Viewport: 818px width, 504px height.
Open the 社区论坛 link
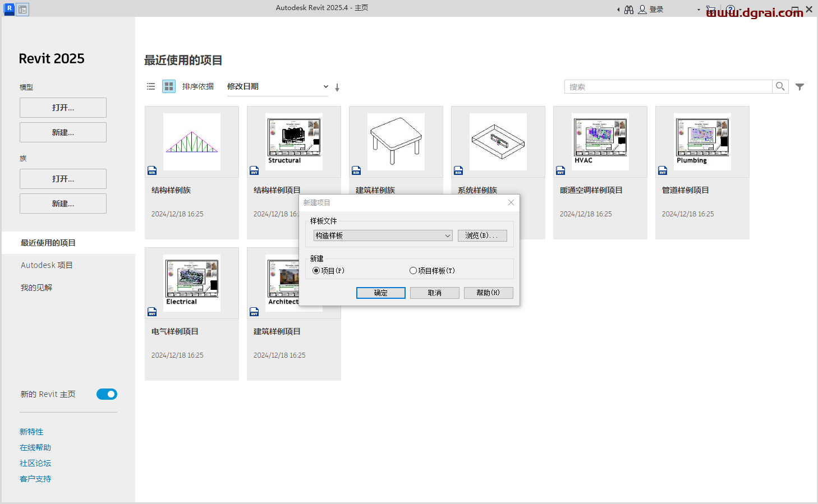pyautogui.click(x=35, y=463)
